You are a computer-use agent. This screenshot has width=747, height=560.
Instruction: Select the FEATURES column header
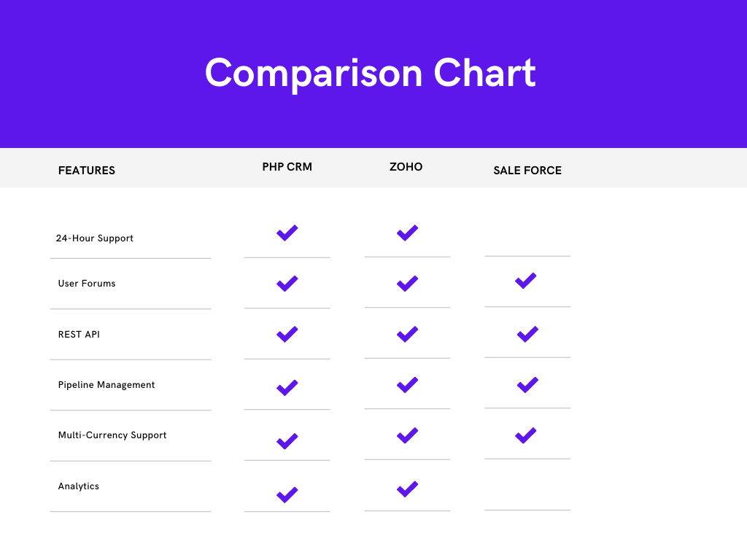pos(87,171)
